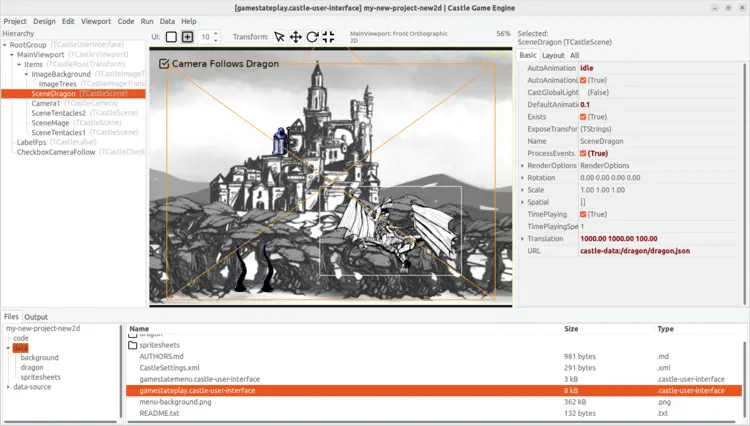The image size is (750, 426).
Task: Click the empty-square UI mode button
Action: click(171, 37)
